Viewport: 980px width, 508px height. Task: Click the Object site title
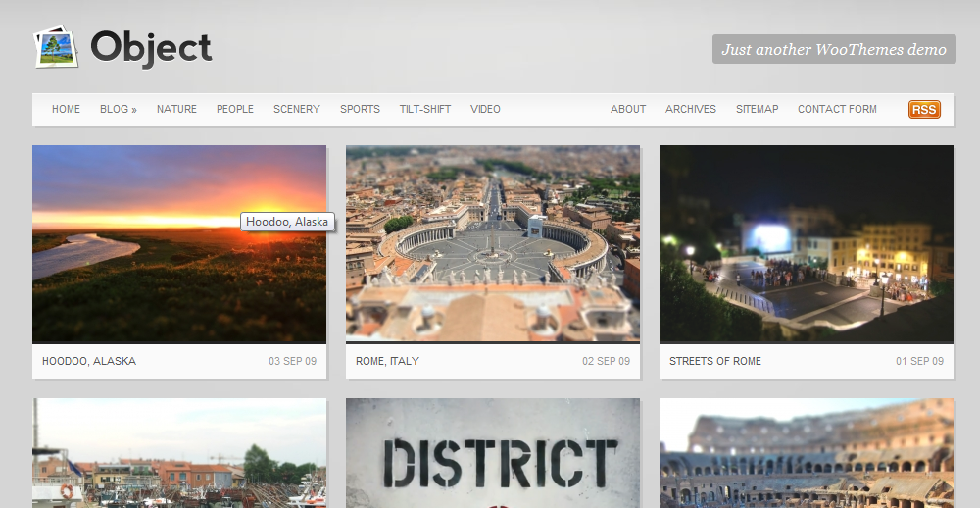[x=151, y=48]
